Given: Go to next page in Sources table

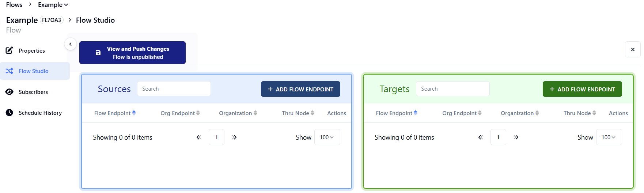Looking at the screenshot, I should click(x=234, y=137).
